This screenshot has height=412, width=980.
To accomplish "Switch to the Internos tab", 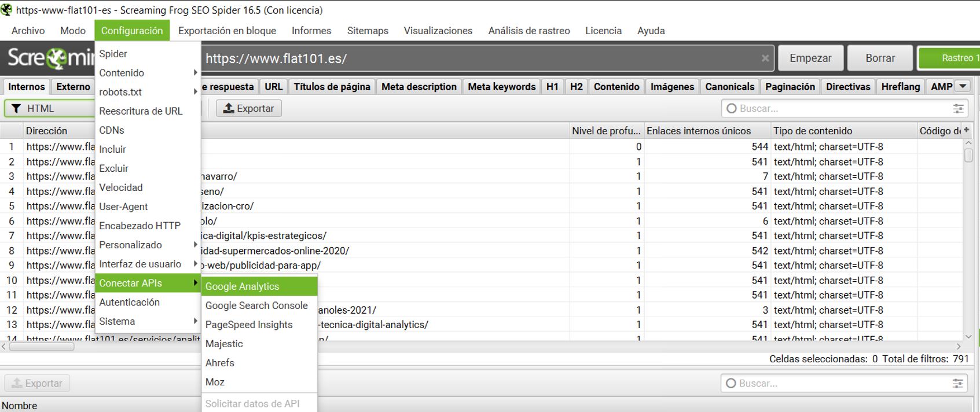I will point(26,86).
